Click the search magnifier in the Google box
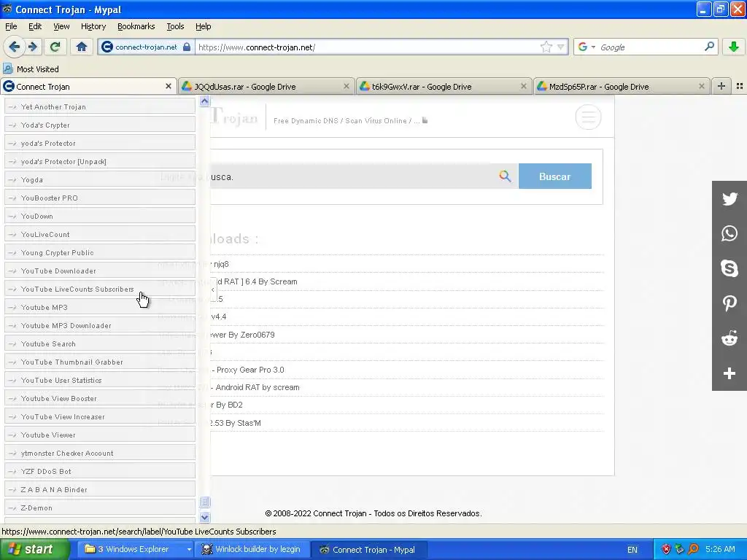 click(709, 47)
